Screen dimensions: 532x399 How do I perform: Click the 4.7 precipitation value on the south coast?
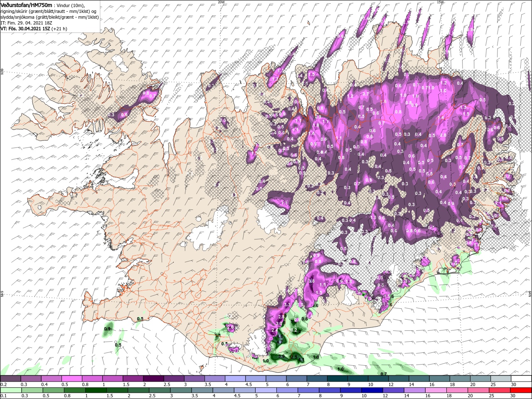[280, 342]
